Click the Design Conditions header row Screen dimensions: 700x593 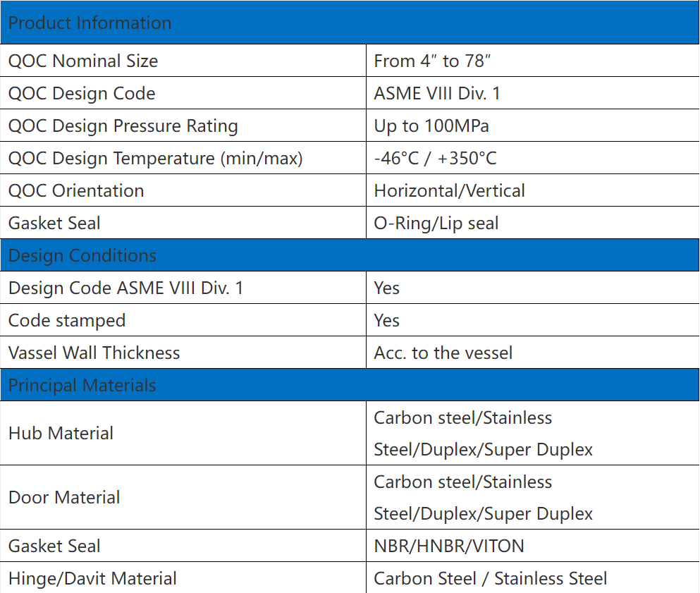click(350, 255)
